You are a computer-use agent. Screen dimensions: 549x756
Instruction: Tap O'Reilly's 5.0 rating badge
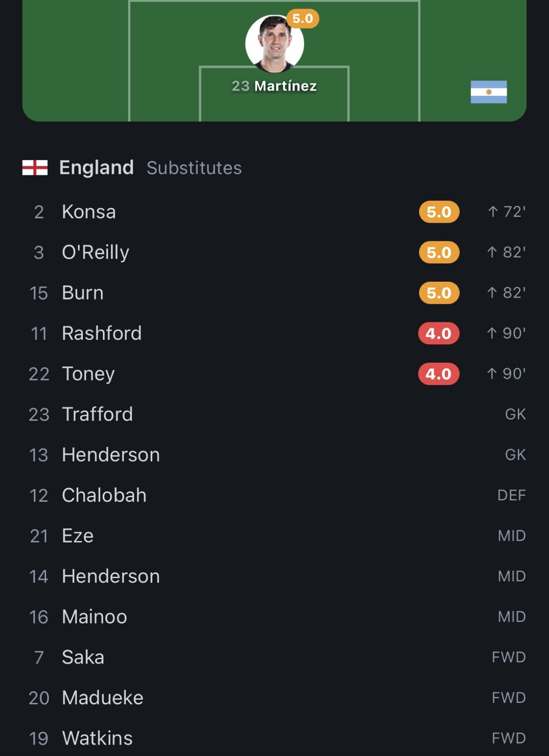[x=439, y=252]
